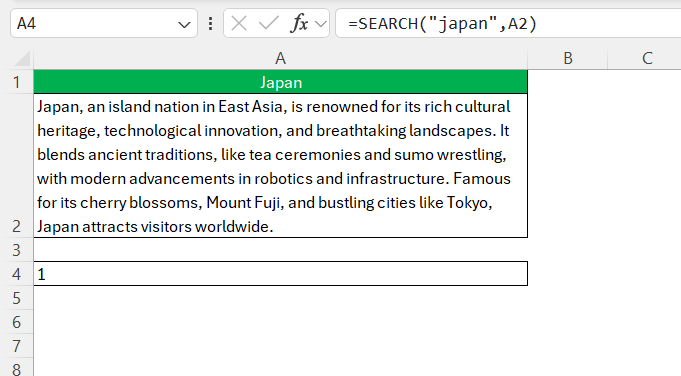Select empty cell A3

coord(281,250)
